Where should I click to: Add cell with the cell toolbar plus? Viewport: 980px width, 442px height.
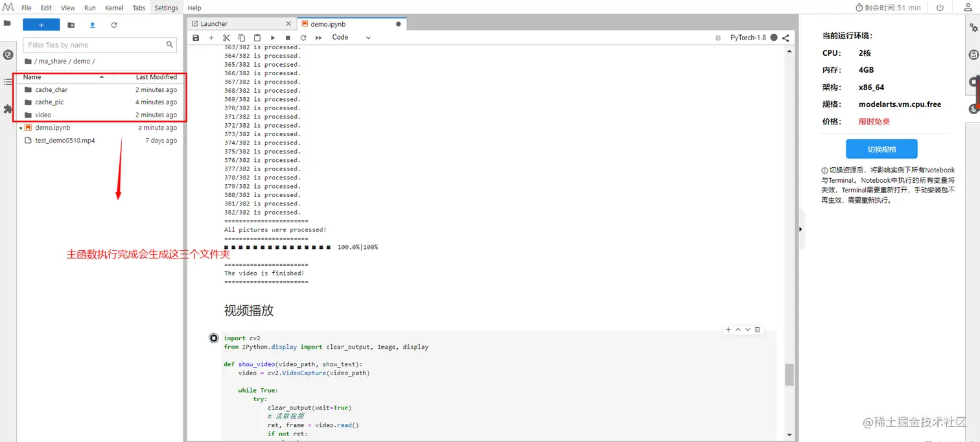point(728,329)
